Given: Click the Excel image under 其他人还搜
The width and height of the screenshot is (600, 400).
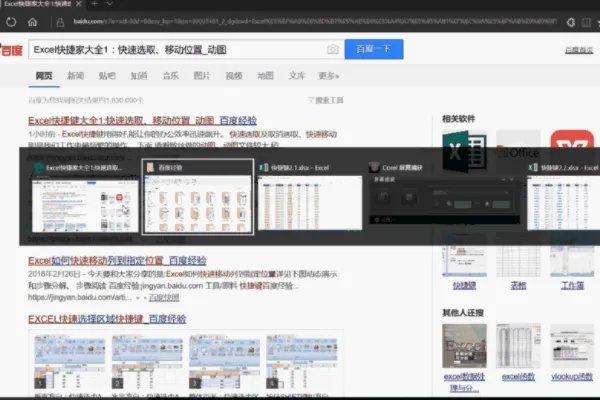Looking at the screenshot, I should [464, 346].
